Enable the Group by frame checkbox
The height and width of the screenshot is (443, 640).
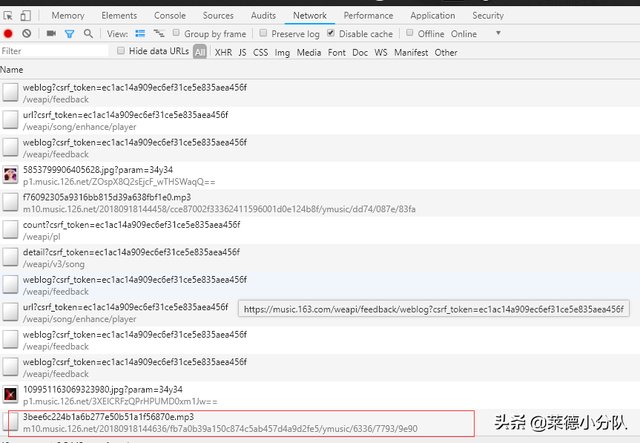176,33
